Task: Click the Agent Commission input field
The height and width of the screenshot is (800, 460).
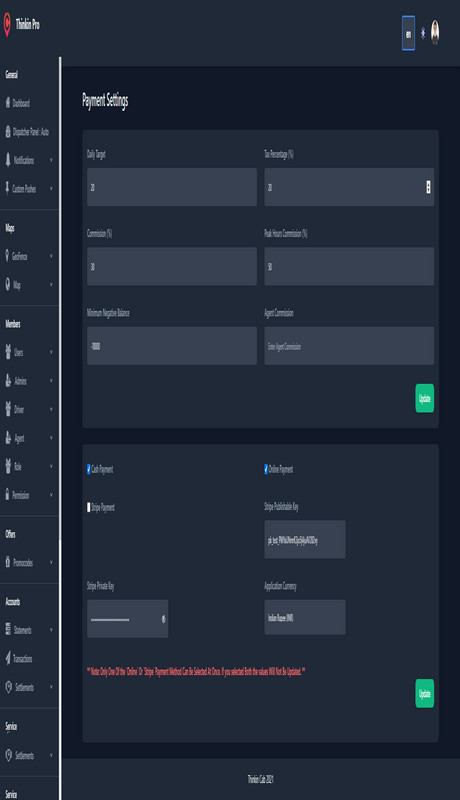Action: click(x=349, y=346)
